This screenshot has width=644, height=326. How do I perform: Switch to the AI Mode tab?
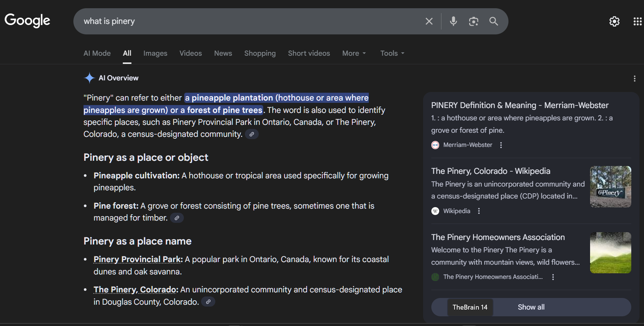pyautogui.click(x=97, y=53)
